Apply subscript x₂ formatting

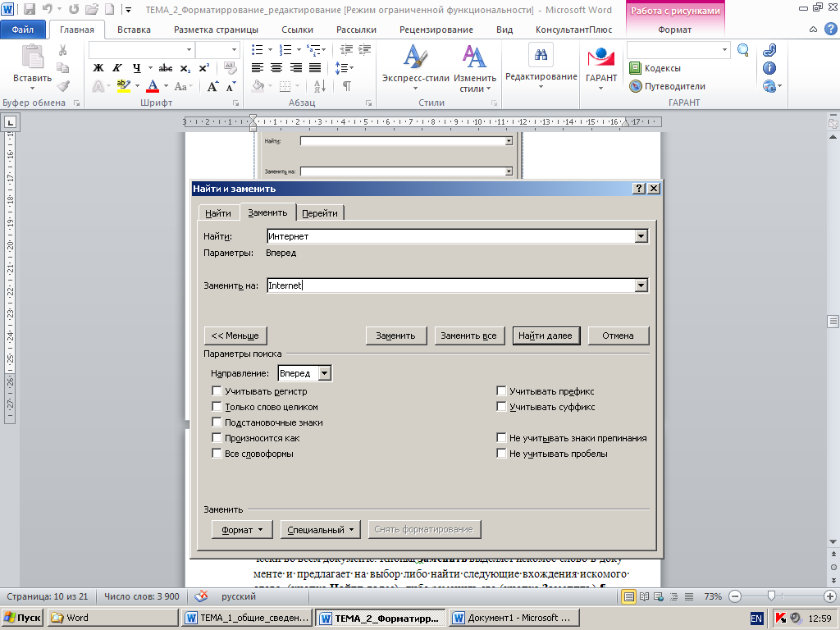tap(185, 68)
